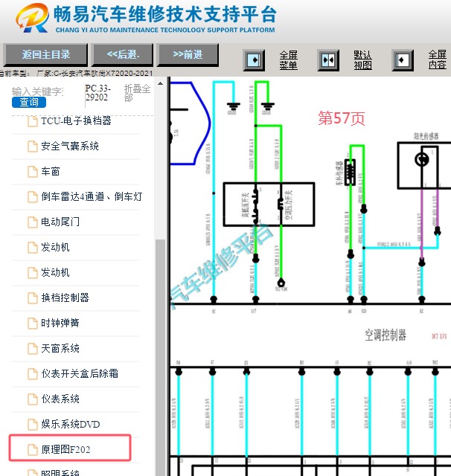Click document icon beside 安全气囊系统

point(33,147)
